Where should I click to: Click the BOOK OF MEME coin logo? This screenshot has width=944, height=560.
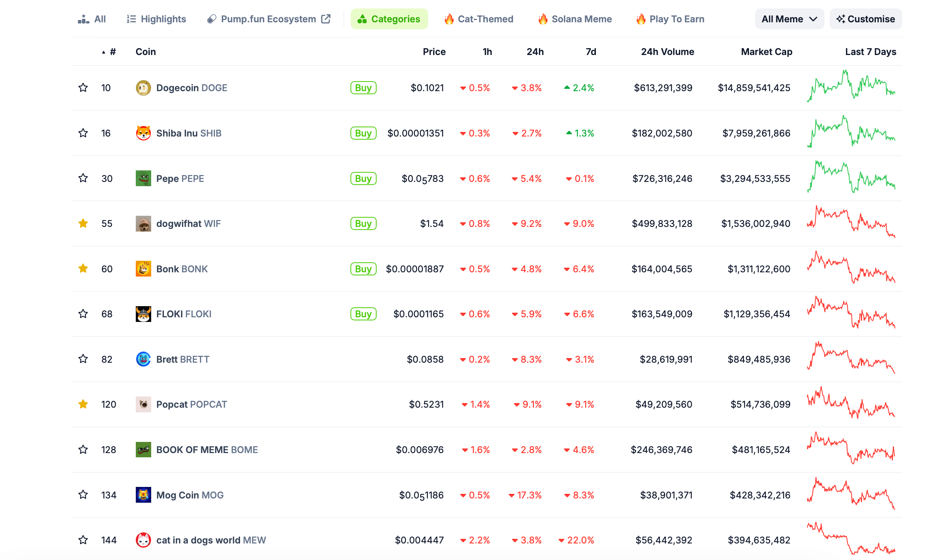pyautogui.click(x=143, y=450)
